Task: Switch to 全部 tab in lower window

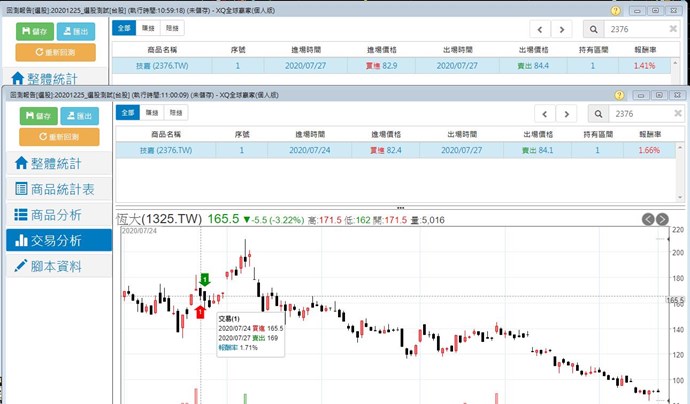Action: pyautogui.click(x=126, y=113)
